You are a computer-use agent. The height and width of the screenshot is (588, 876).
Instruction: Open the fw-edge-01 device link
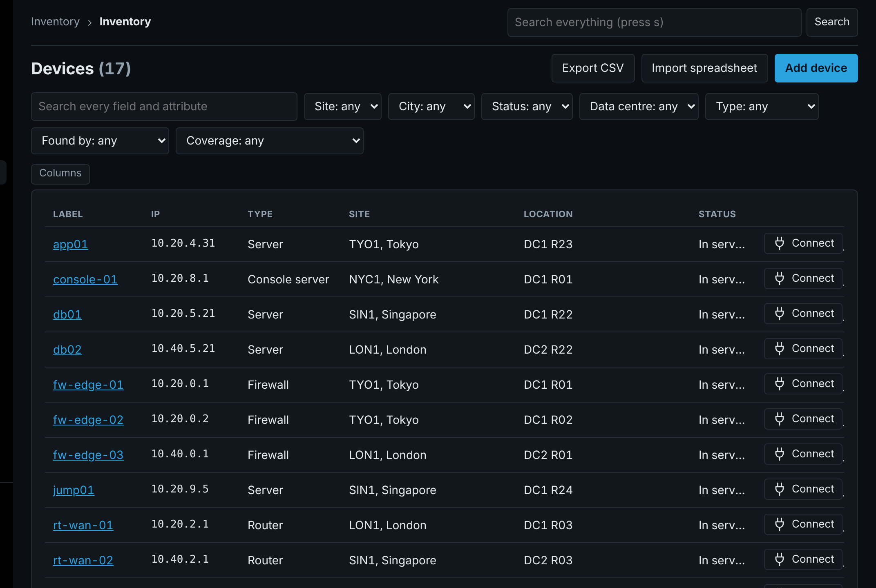click(88, 385)
